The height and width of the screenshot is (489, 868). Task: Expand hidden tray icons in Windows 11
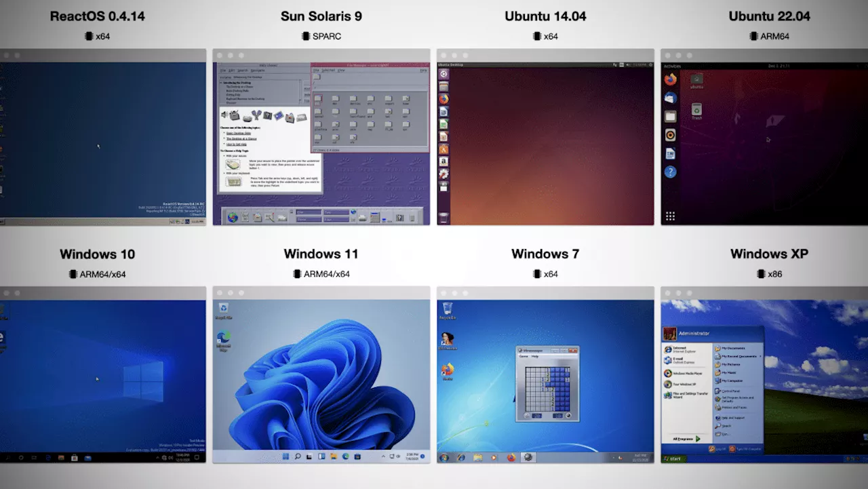pos(383,456)
